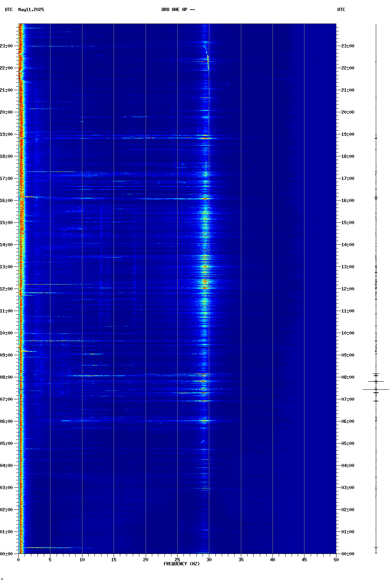The height and width of the screenshot is (583, 392).
Task: Click the 'May11,2025' date label
Action: (x=31, y=10)
